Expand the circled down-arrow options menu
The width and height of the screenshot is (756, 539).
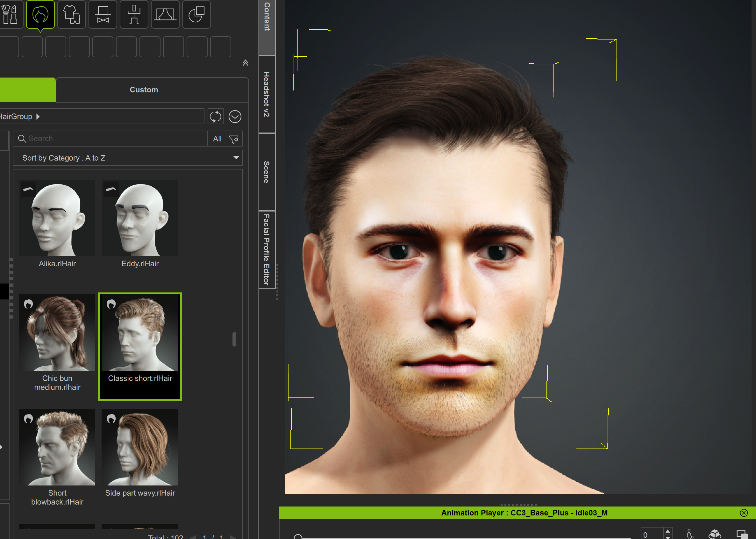pos(235,117)
